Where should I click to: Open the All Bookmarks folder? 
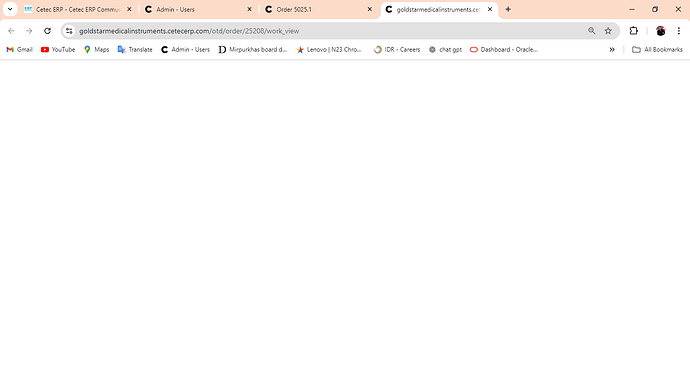pyautogui.click(x=657, y=50)
